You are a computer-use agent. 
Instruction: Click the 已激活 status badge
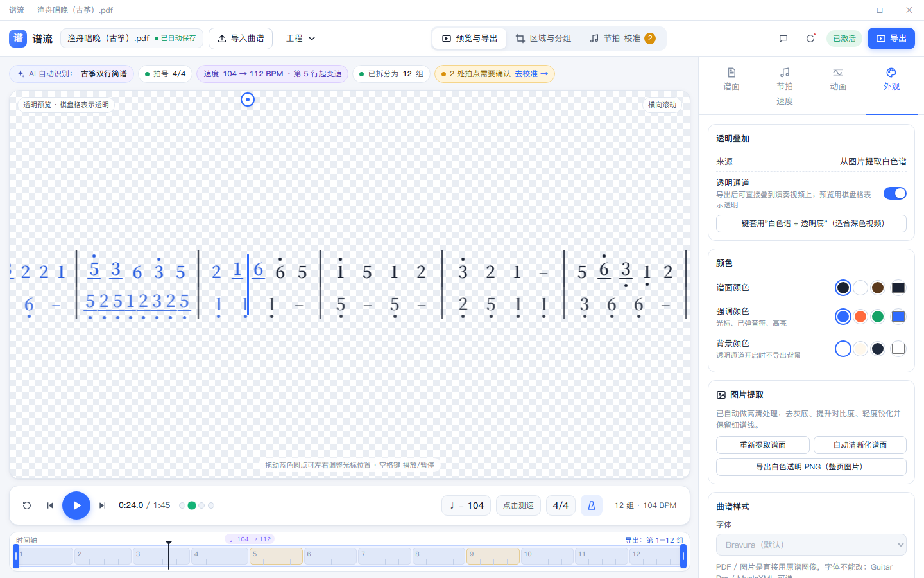coord(844,39)
